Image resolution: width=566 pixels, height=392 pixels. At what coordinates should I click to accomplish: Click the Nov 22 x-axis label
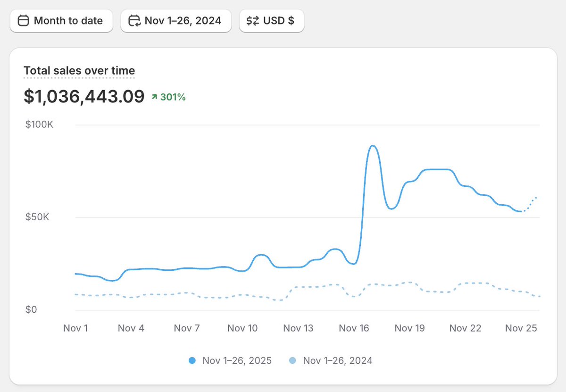pyautogui.click(x=465, y=328)
